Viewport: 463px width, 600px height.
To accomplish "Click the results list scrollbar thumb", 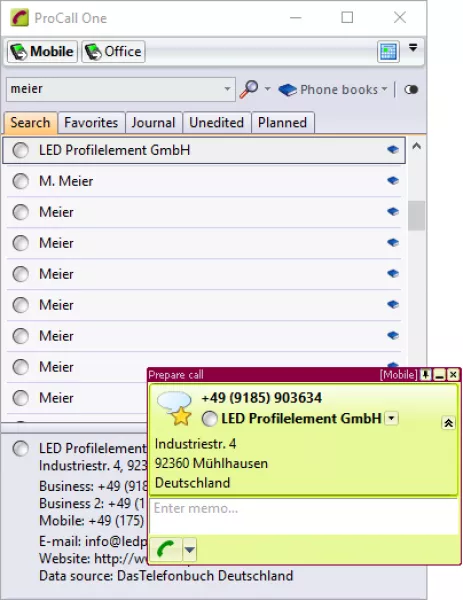I will point(417,215).
